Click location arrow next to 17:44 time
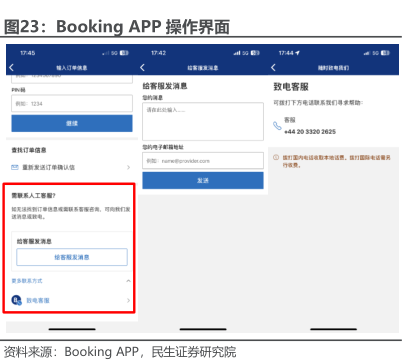 [297, 53]
